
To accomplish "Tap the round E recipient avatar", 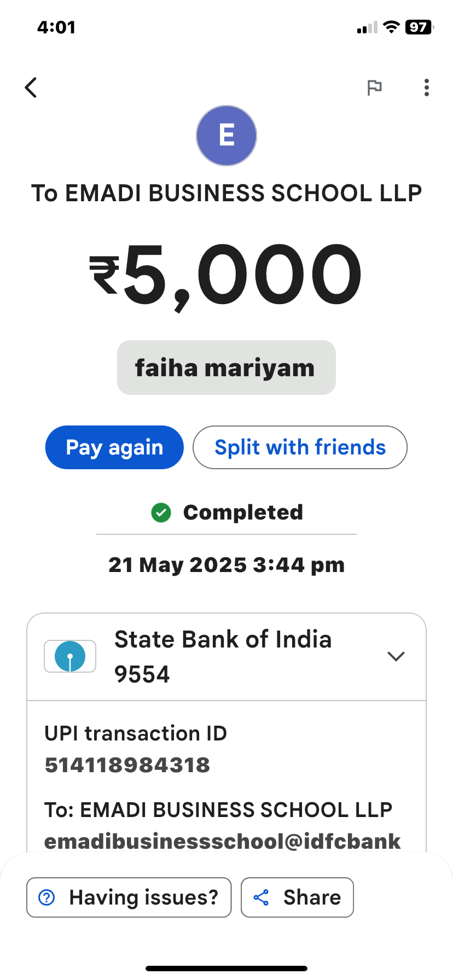I will 226,136.
